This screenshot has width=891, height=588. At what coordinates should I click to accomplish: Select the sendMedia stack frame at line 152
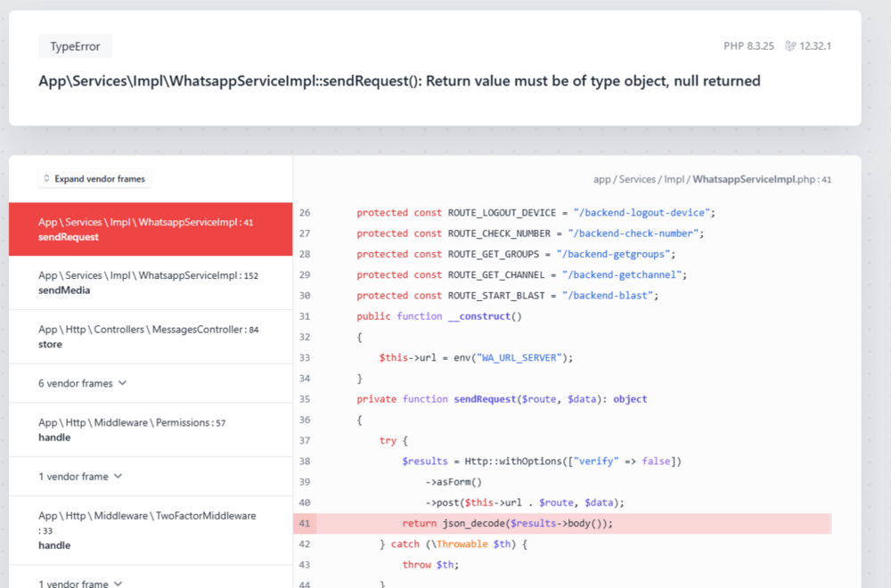[x=150, y=282]
